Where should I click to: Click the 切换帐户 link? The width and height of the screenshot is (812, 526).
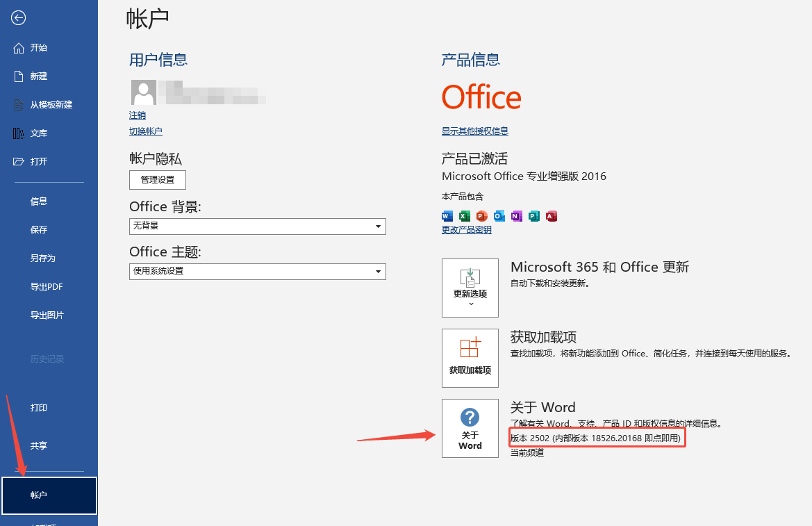pyautogui.click(x=146, y=131)
